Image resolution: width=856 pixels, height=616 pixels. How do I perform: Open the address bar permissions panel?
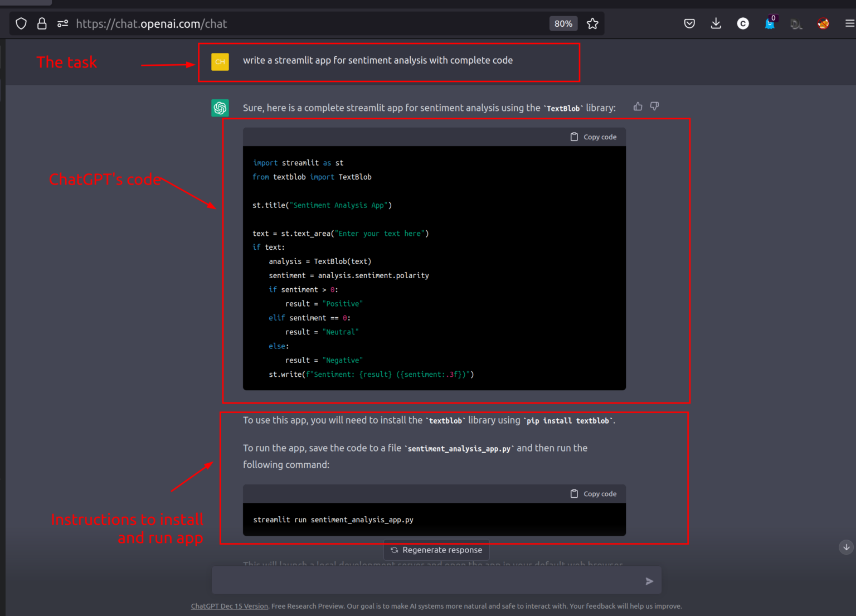[x=62, y=23]
